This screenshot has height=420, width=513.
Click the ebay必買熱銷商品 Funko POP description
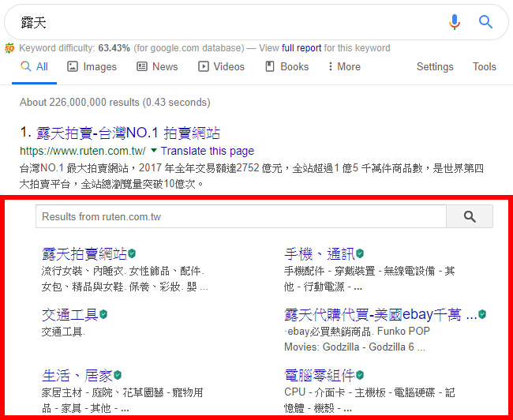[357, 339]
